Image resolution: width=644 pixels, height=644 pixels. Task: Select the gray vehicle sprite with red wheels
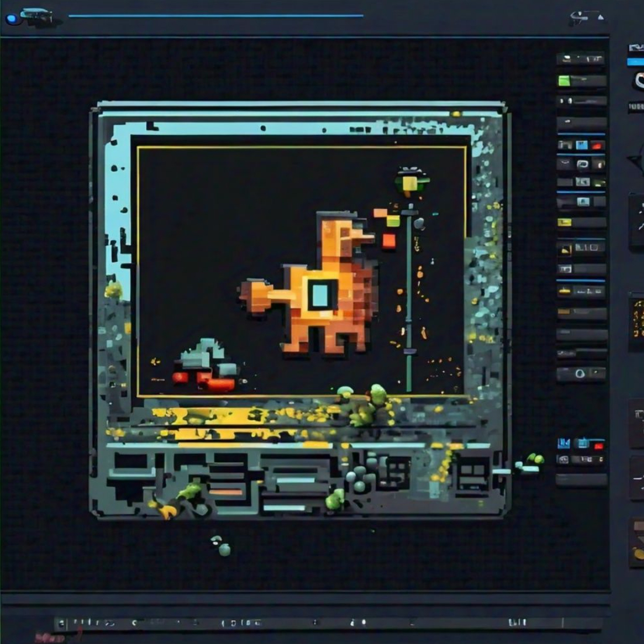point(205,365)
